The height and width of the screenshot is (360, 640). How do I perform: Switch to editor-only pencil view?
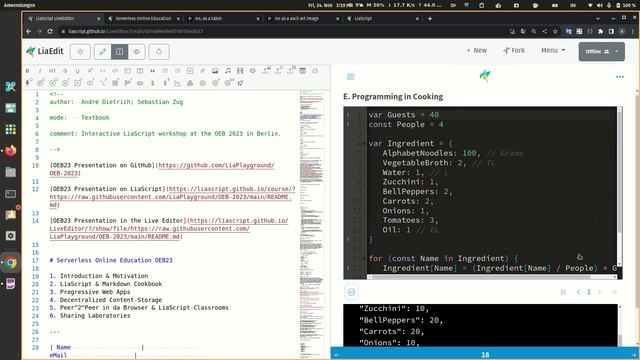pyautogui.click(x=102, y=52)
